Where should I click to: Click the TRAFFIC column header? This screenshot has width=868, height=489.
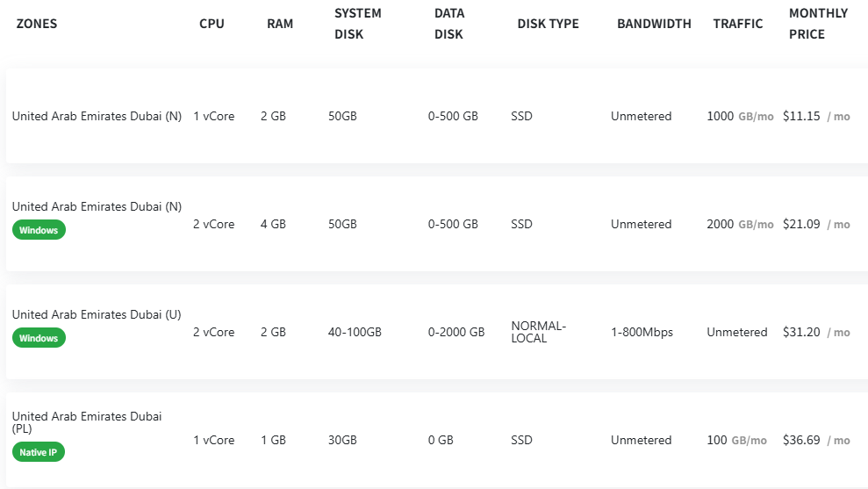coord(737,24)
